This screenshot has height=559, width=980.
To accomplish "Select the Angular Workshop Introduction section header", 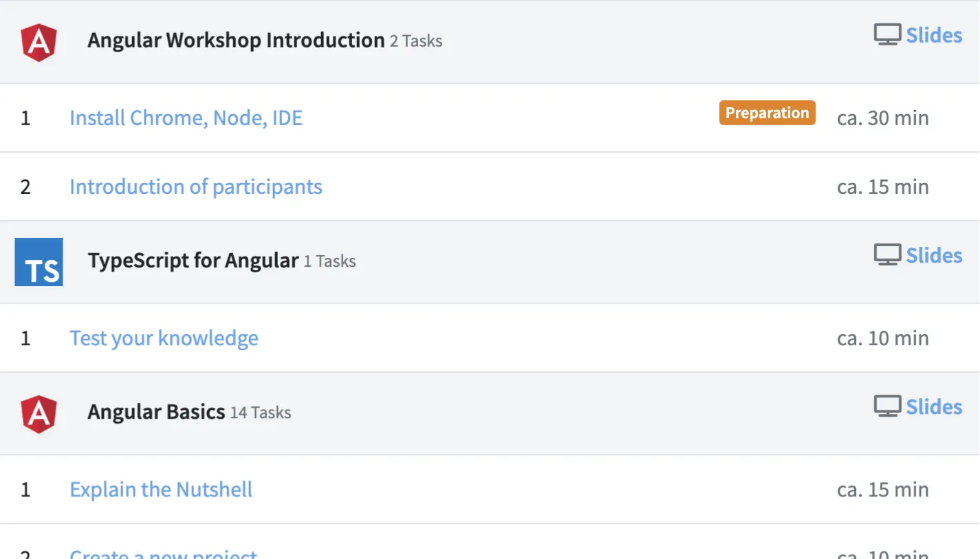I will coord(235,40).
